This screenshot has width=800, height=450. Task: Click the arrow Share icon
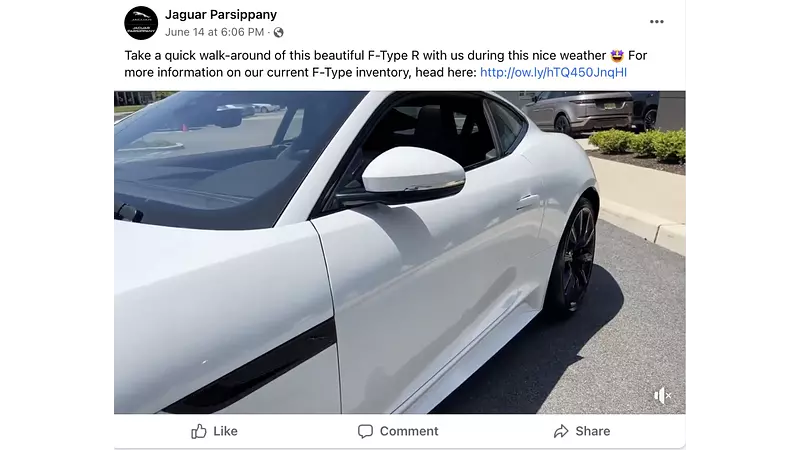click(x=561, y=432)
